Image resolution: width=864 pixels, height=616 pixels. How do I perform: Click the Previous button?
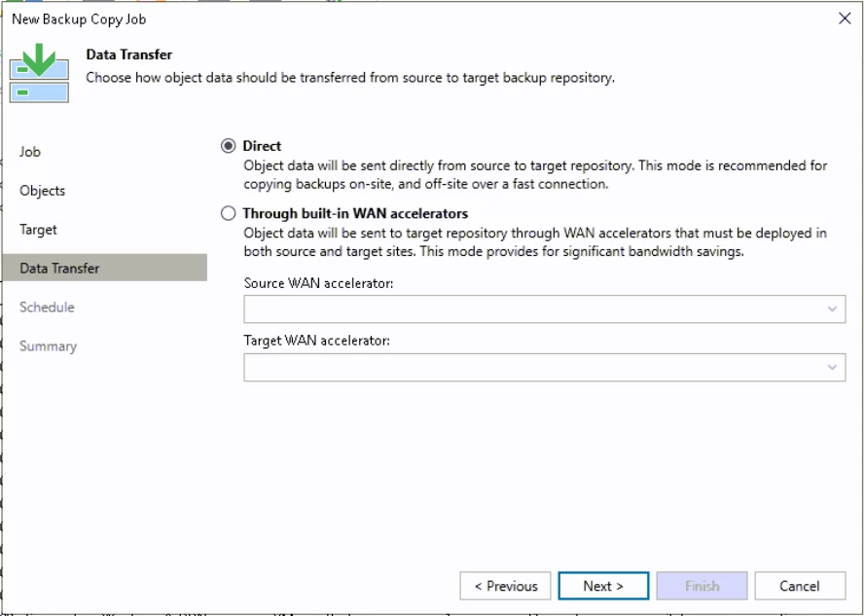click(505, 586)
